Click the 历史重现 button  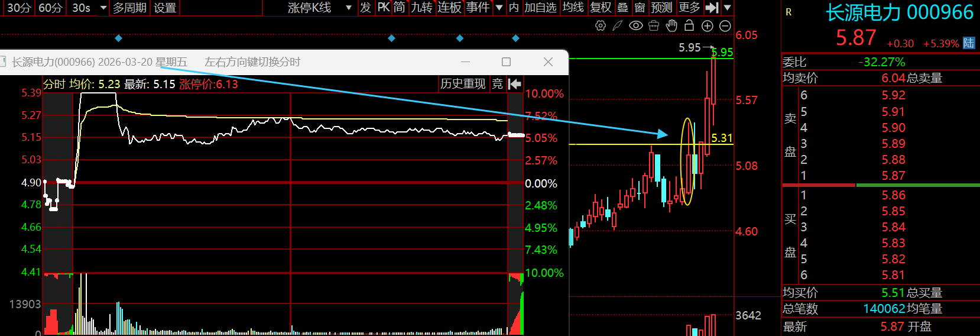point(463,84)
